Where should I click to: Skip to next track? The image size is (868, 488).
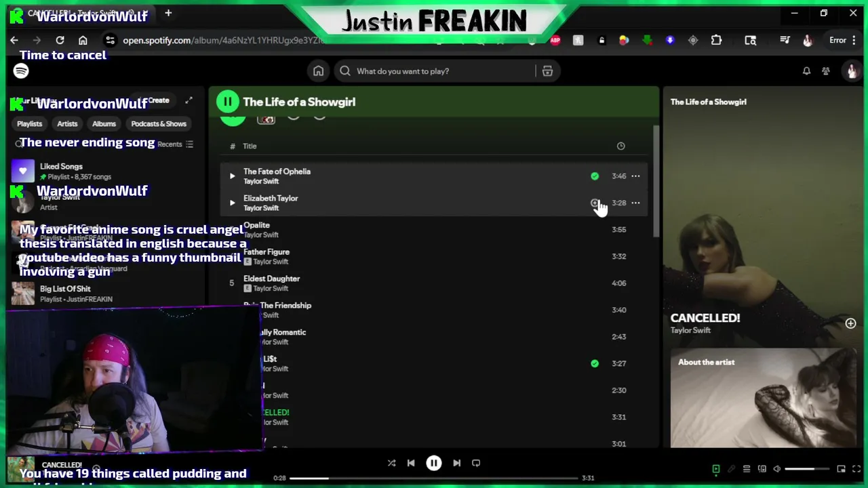(x=456, y=463)
